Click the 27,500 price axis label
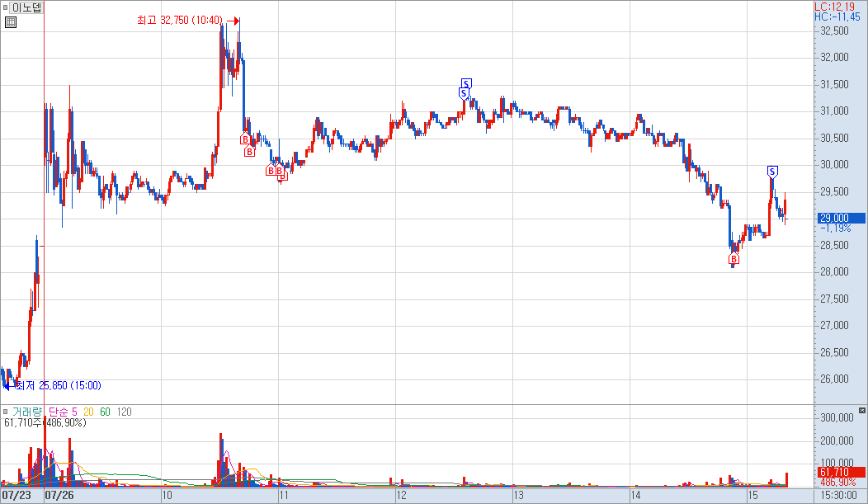The width and height of the screenshot is (868, 504). [x=834, y=299]
